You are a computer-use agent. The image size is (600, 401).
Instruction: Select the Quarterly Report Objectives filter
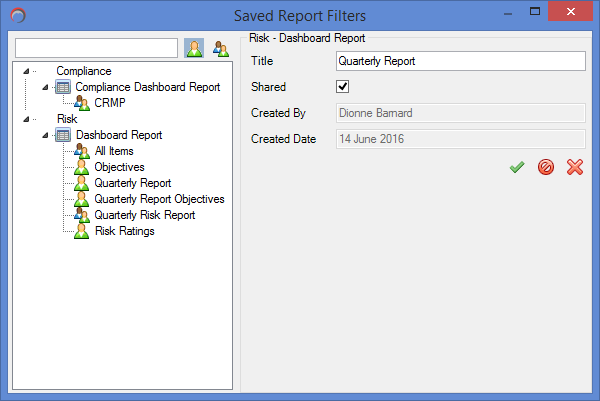(159, 199)
